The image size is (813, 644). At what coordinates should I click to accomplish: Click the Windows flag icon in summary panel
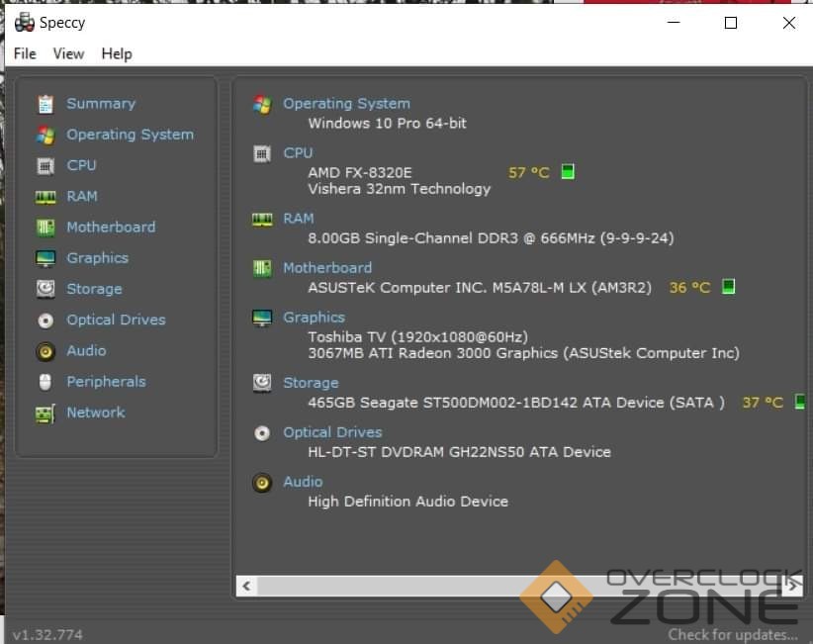point(262,104)
